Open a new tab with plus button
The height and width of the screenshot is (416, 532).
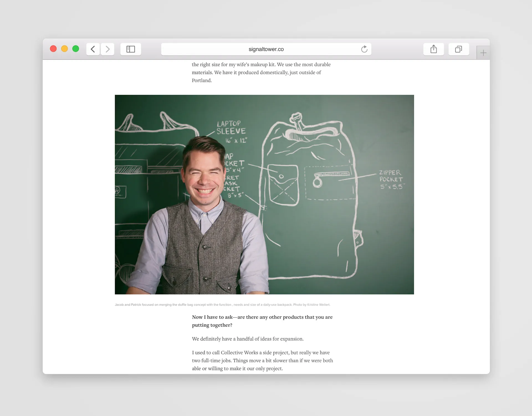tap(483, 53)
